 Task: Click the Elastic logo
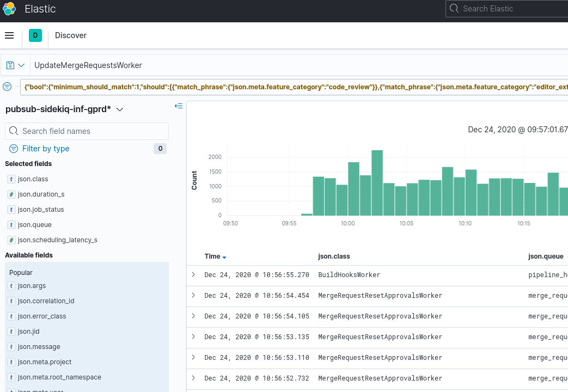coord(9,9)
